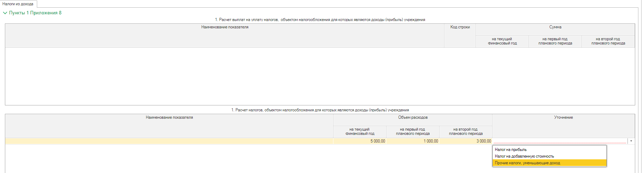Click the Объем расходов group header
This screenshot has width=644, height=173.
coord(413,117)
